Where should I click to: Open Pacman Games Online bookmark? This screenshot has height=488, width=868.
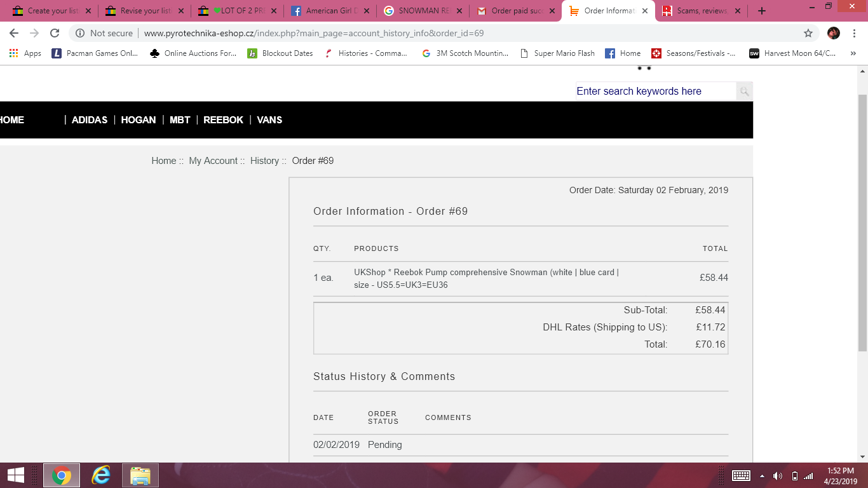click(x=95, y=53)
